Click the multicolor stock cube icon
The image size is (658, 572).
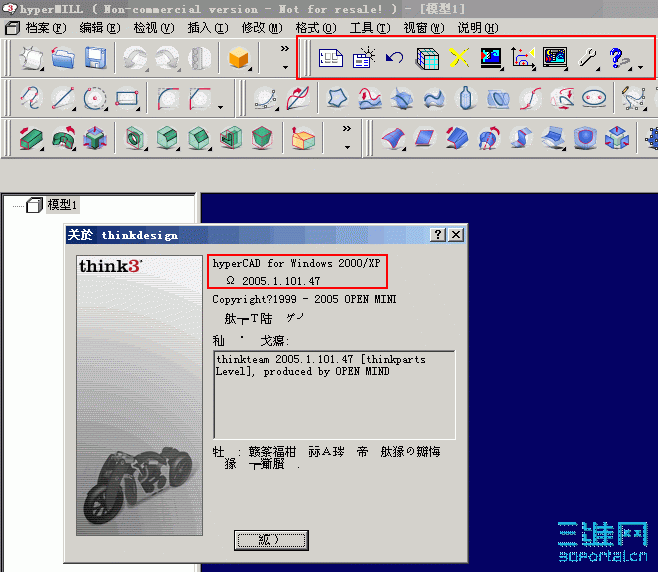coord(427,58)
